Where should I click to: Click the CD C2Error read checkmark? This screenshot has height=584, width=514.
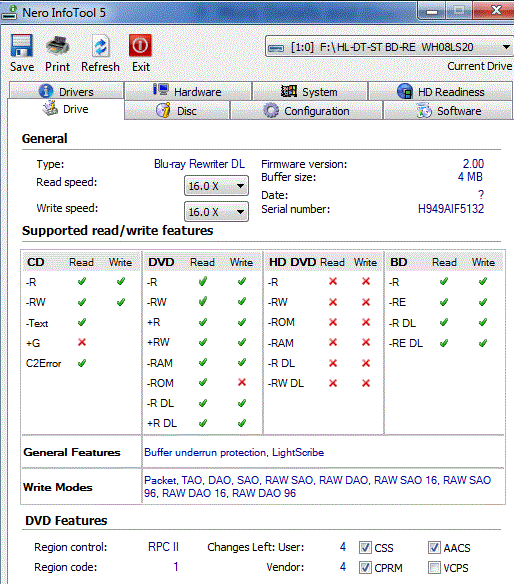pos(82,363)
